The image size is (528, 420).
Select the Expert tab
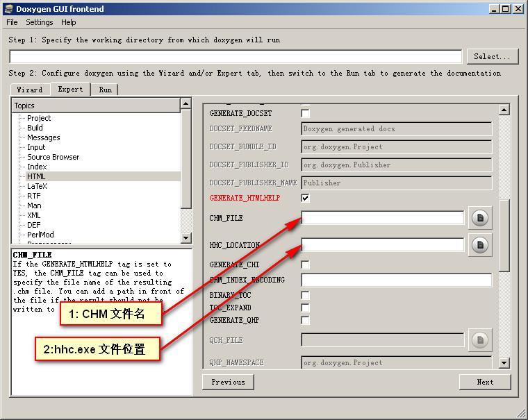click(70, 89)
